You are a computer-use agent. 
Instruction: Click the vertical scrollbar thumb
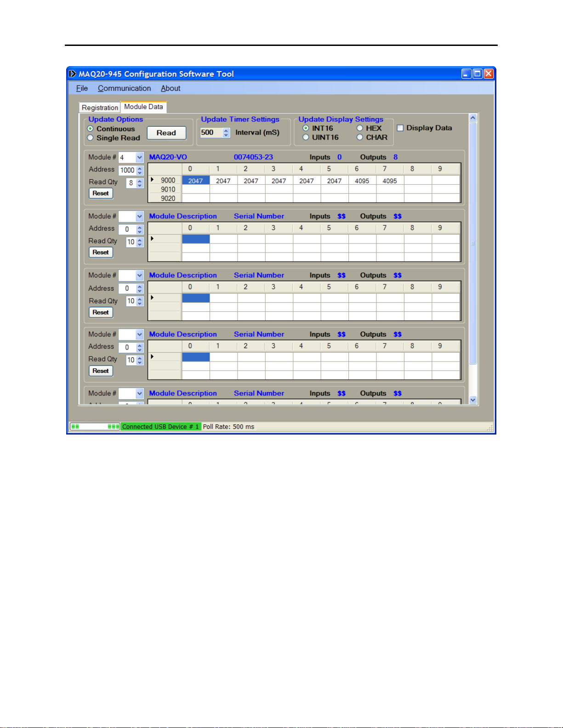(473, 243)
